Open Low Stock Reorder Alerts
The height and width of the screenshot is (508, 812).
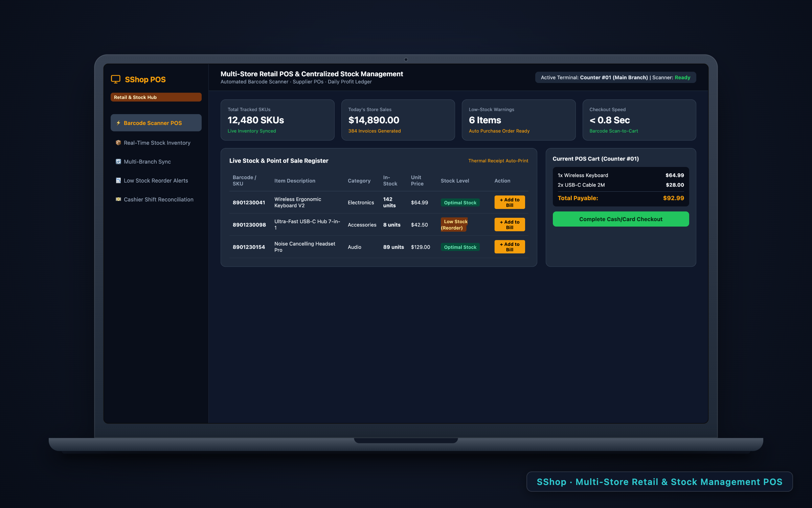(x=156, y=181)
